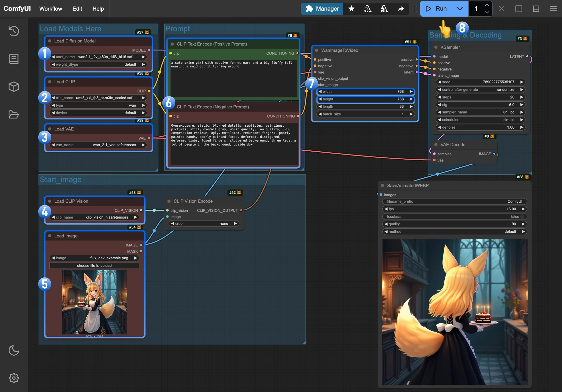
Task: Open the workflows browser in the sidebar
Action: (x=14, y=114)
